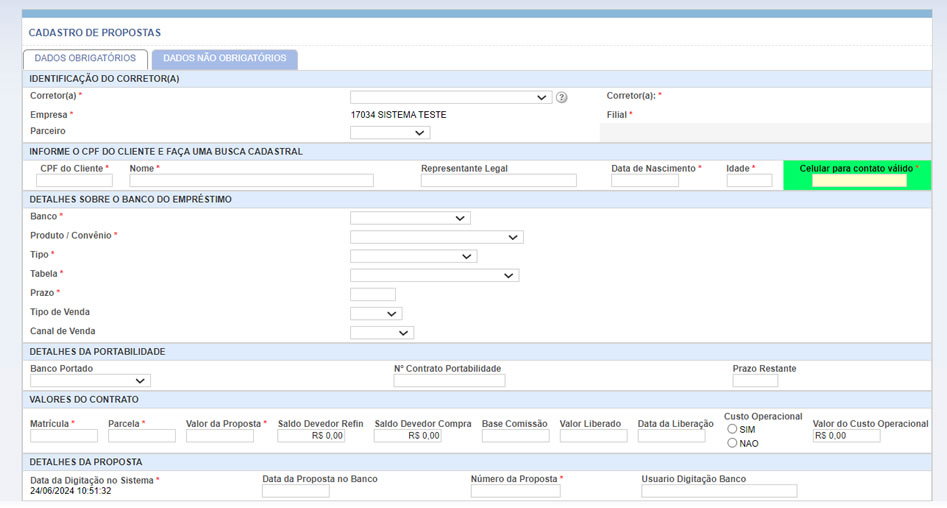Click the CPF do Cliente field
947x508 pixels.
(x=74, y=181)
